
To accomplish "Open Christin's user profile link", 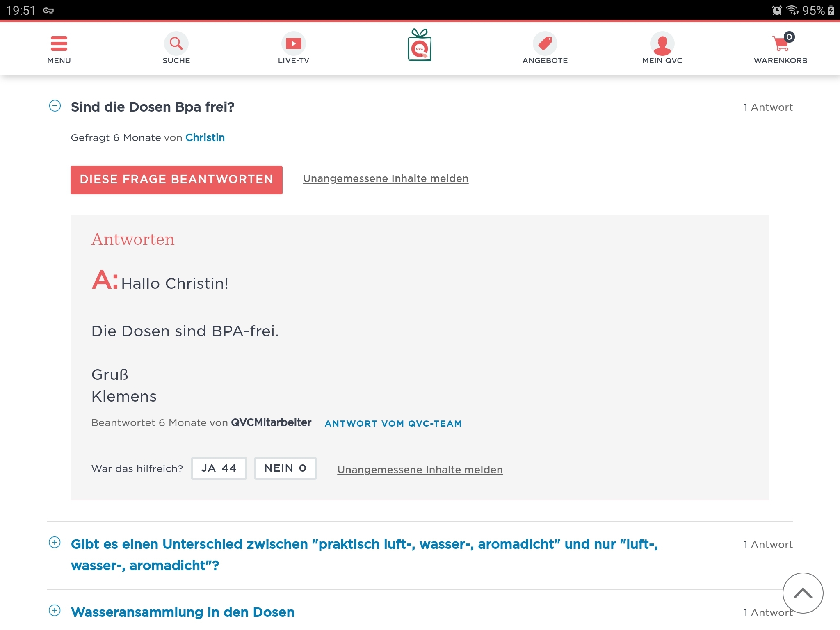I will pos(205,137).
